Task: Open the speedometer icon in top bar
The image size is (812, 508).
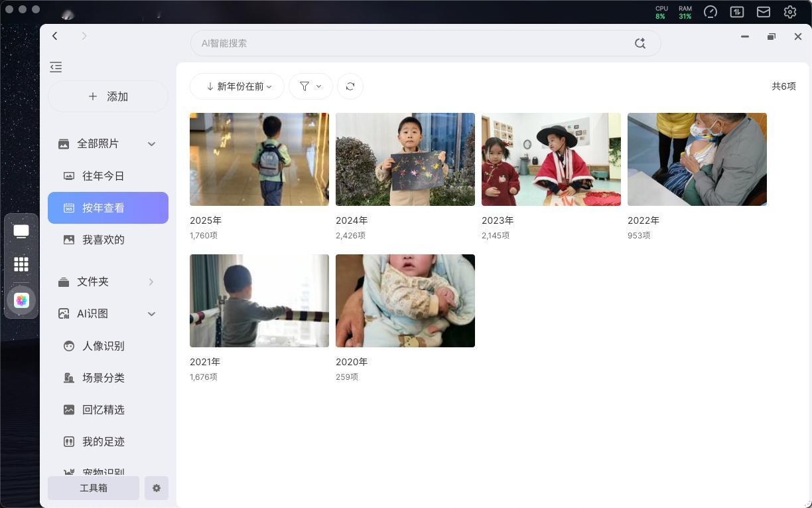Action: point(710,12)
